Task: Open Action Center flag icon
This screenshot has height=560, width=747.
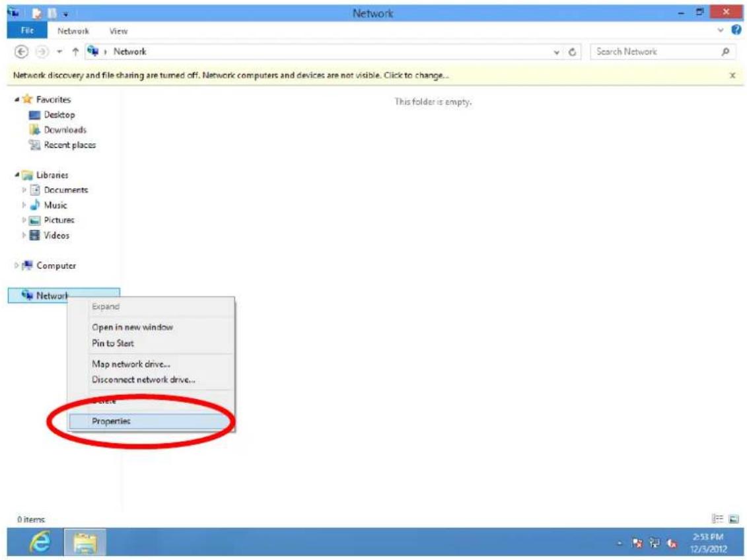Action: (637, 543)
